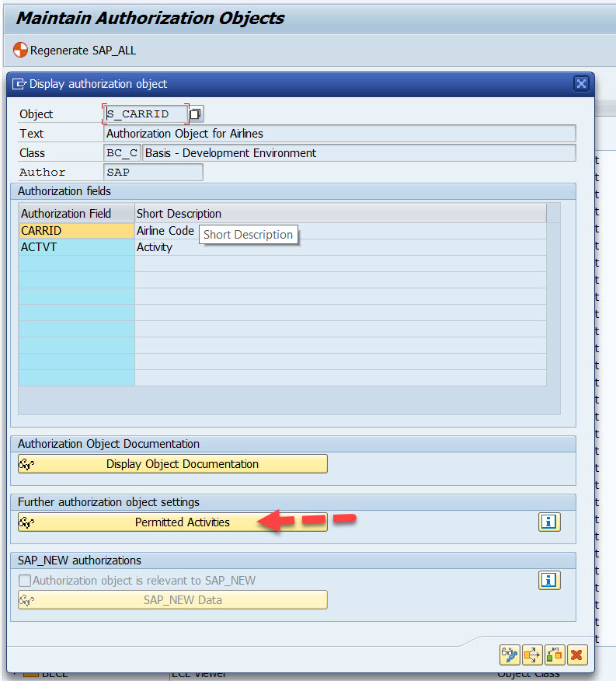This screenshot has height=681, width=616.
Task: Click the Text field Authorization Object for Airlines
Action: click(339, 134)
